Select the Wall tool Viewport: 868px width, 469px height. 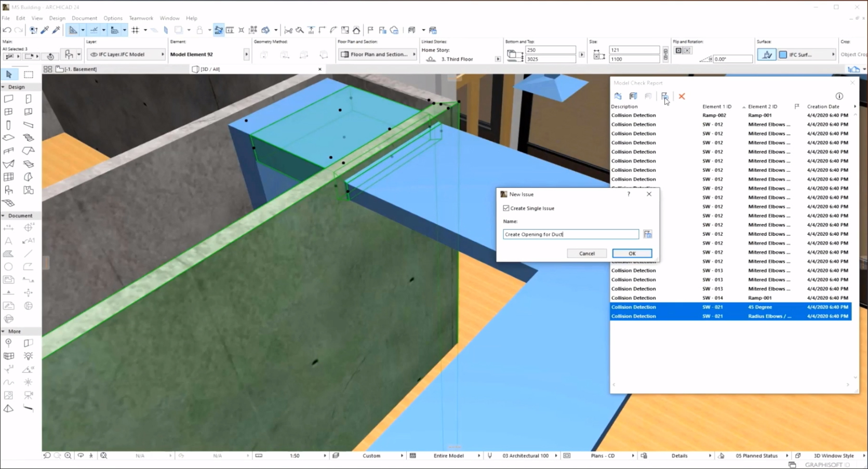tap(8, 99)
